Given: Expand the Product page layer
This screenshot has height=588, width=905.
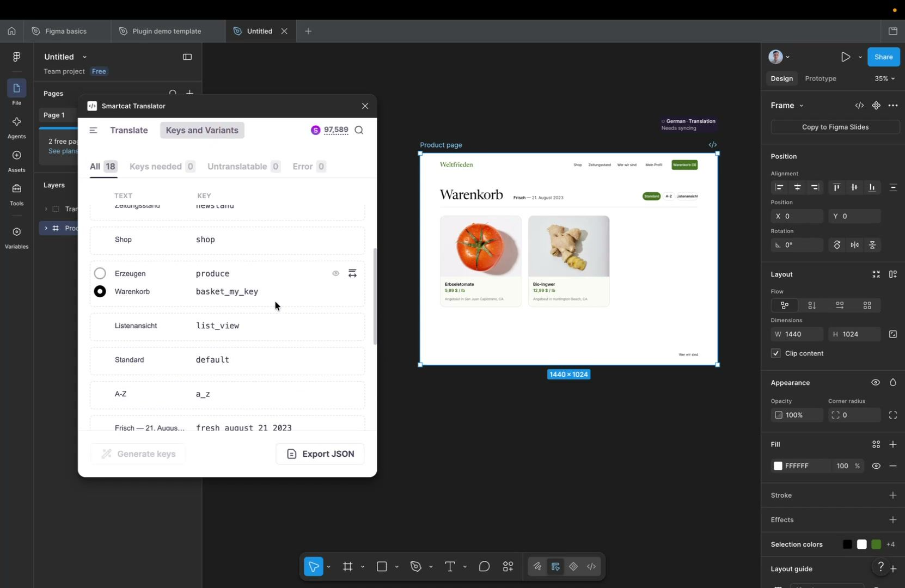Looking at the screenshot, I should tap(46, 228).
